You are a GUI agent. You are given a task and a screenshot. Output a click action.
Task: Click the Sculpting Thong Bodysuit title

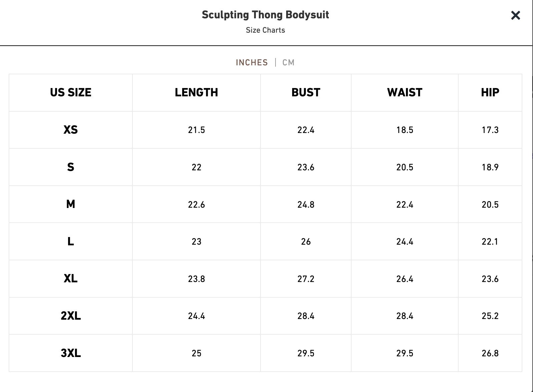(x=265, y=15)
